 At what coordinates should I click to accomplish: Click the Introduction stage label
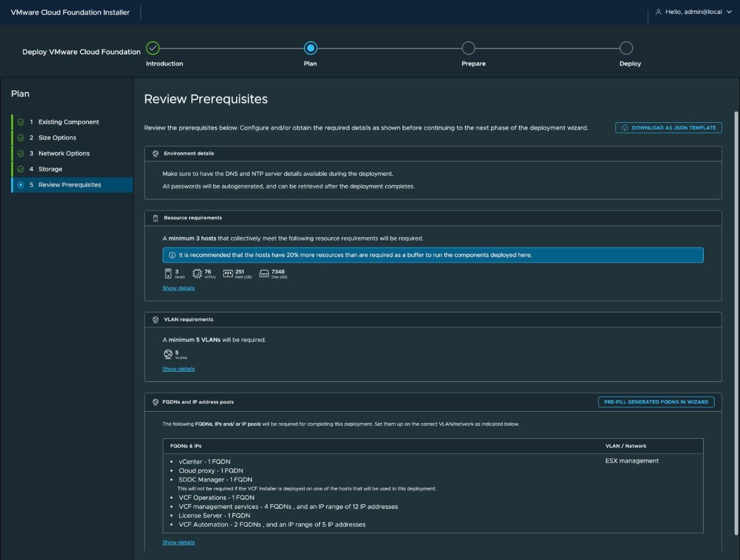click(164, 64)
